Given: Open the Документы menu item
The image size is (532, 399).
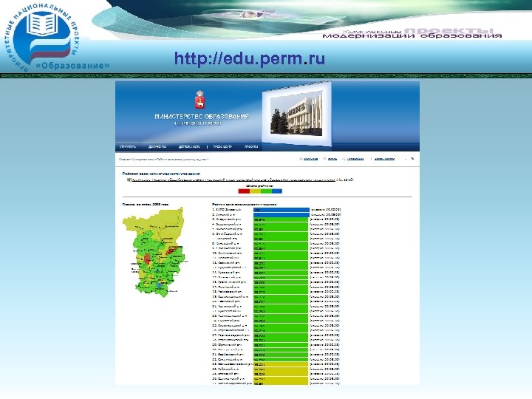Looking at the screenshot, I should tap(157, 146).
